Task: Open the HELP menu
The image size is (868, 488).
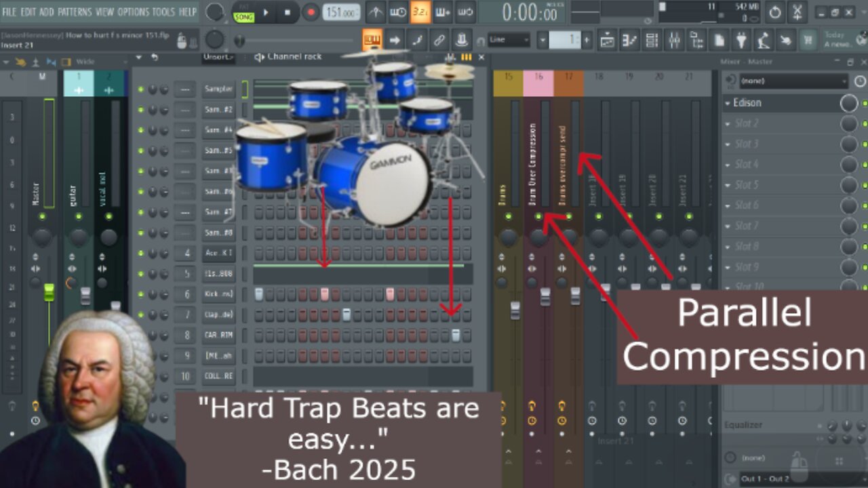Action: 187,12
